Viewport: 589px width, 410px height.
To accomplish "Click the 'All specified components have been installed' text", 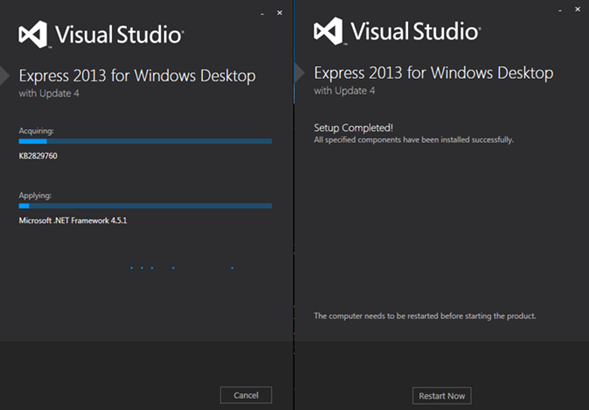I will pos(414,140).
